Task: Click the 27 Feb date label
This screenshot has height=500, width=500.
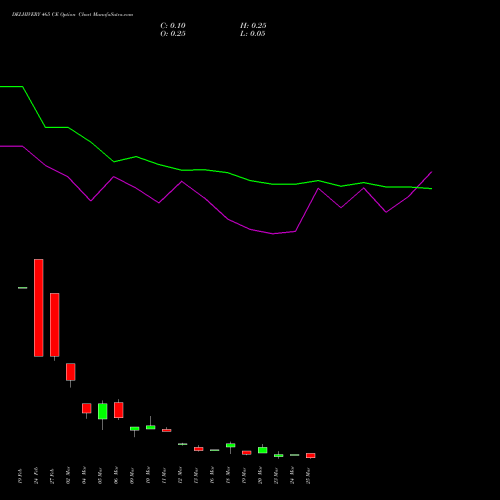Action: pos(52,476)
